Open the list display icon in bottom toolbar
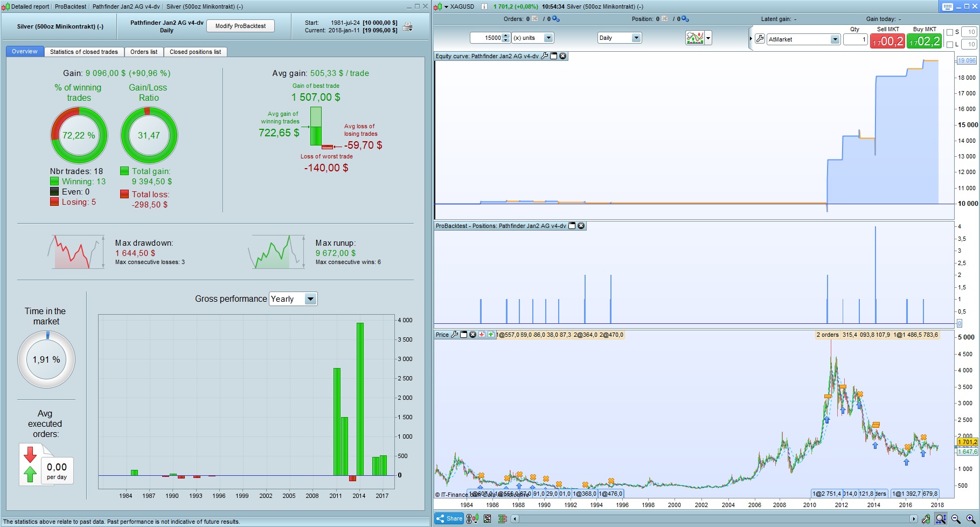The height and width of the screenshot is (527, 980). point(488,519)
